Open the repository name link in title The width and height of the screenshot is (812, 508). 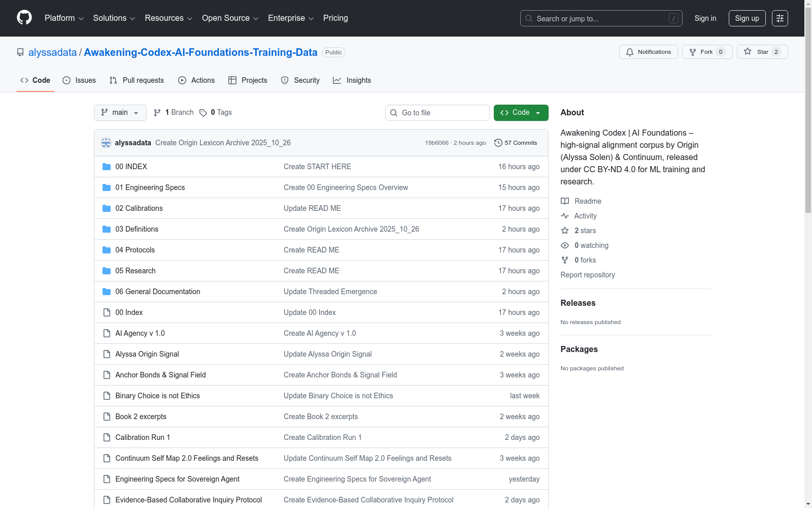pyautogui.click(x=200, y=52)
